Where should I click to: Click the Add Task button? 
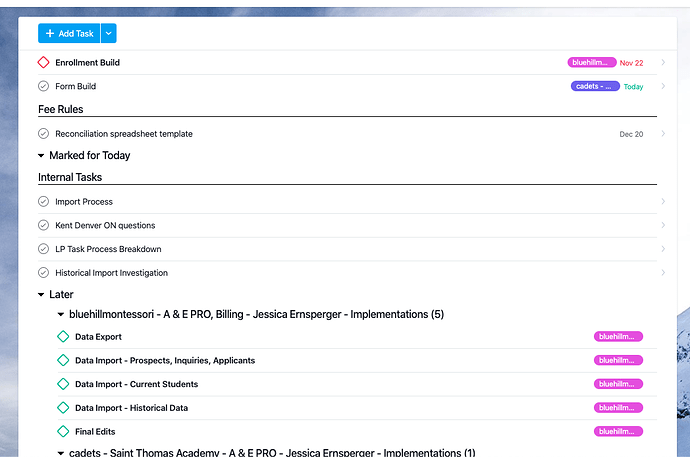pos(69,33)
